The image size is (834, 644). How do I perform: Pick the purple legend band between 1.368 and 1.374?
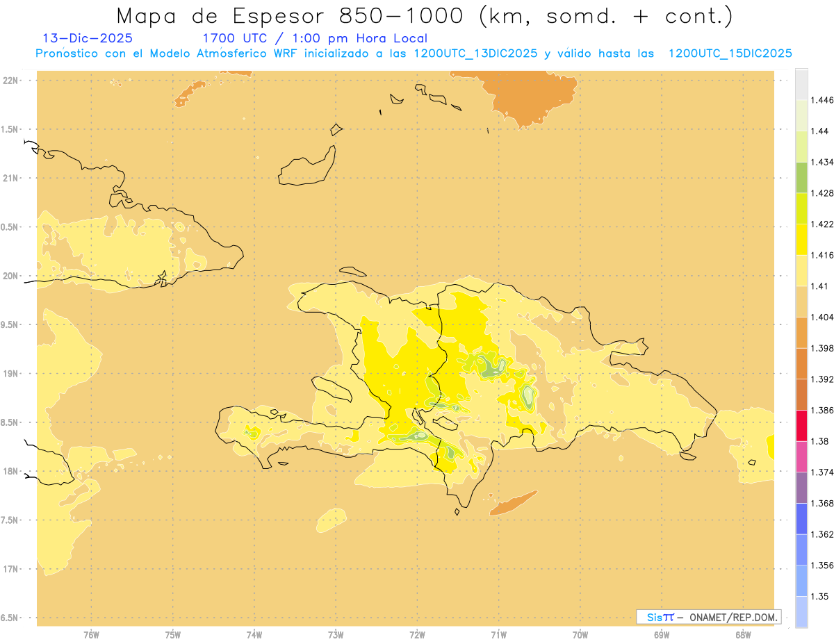point(801,488)
